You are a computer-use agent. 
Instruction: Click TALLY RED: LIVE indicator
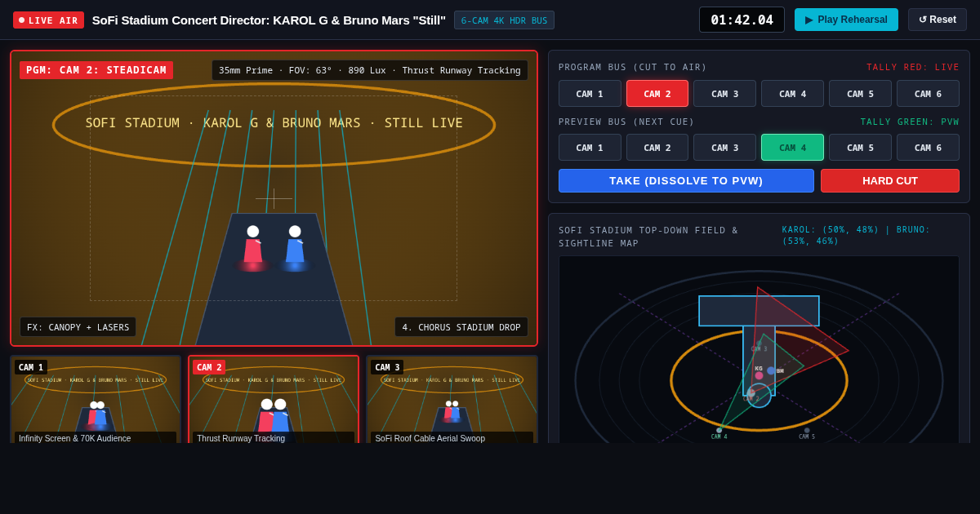913,67
